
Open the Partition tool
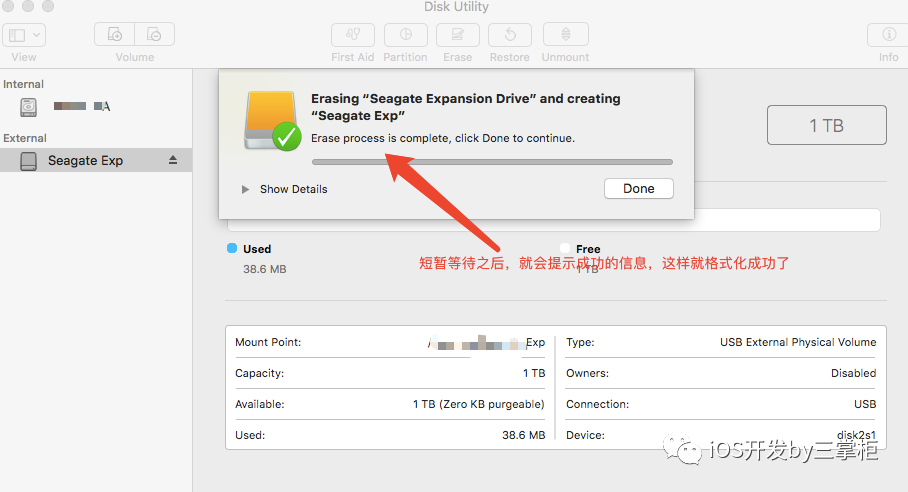[x=405, y=35]
